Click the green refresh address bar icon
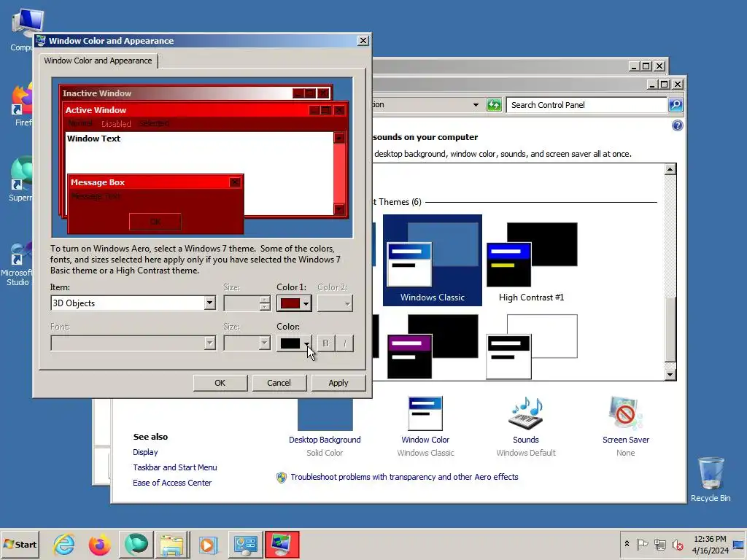This screenshot has height=560, width=747. (x=494, y=105)
